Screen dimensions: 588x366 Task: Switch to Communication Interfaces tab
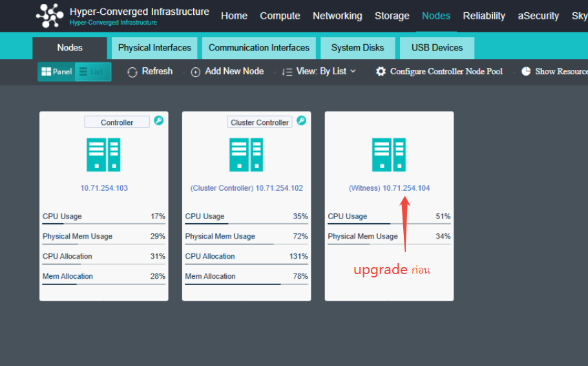click(258, 48)
